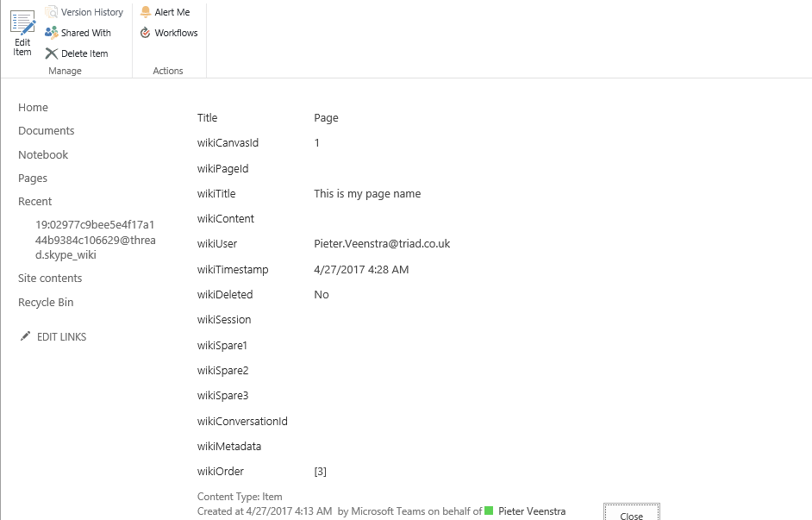Click the wikiCanvasId field label
The image size is (812, 520).
[228, 143]
